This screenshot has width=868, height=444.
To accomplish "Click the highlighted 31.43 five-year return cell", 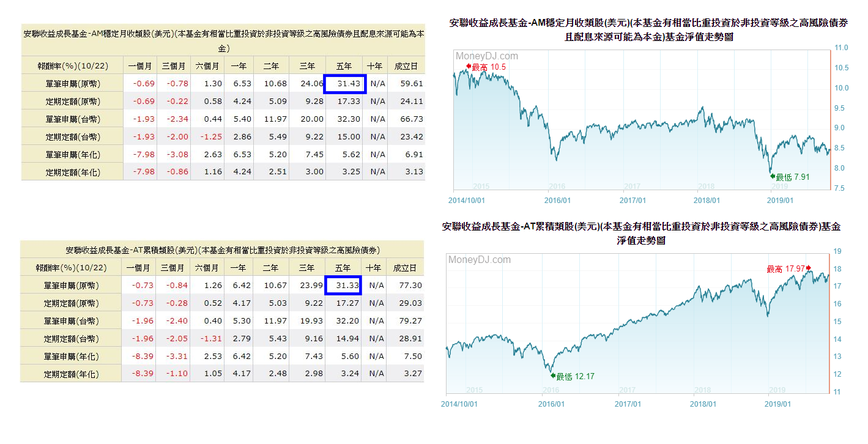I will pyautogui.click(x=344, y=83).
